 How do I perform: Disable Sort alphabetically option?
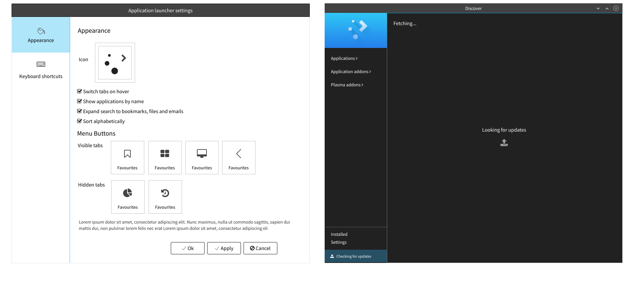pyautogui.click(x=79, y=121)
